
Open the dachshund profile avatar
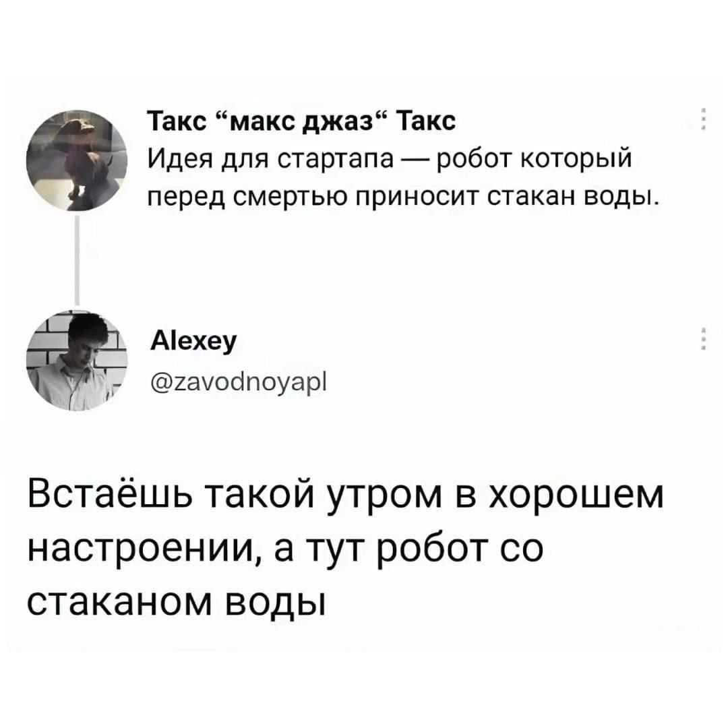tap(77, 160)
